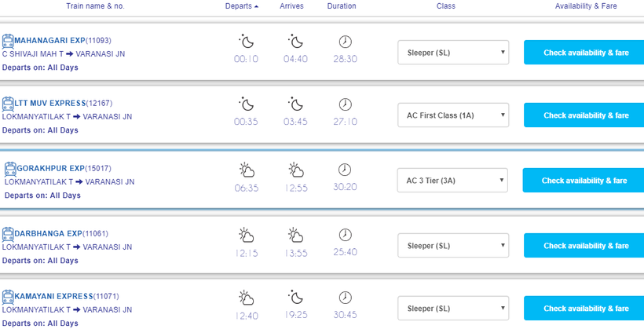Image resolution: width=644 pixels, height=329 pixels.
Task: Open AC 3 Tier (3A) class selector
Action: (x=452, y=181)
